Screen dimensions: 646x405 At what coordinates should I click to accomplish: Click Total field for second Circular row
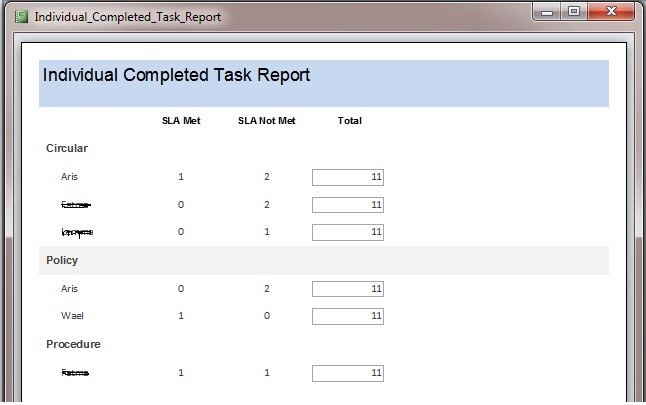[348, 205]
